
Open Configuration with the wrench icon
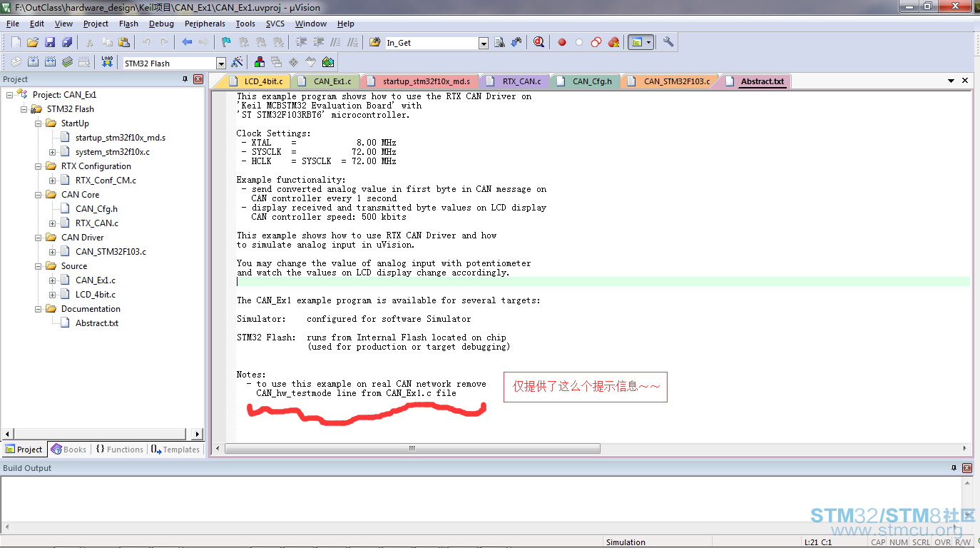click(668, 42)
